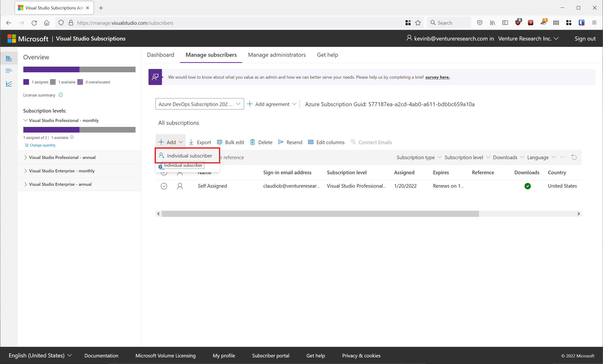603x364 pixels.
Task: Click the Export download icon
Action: (191, 142)
